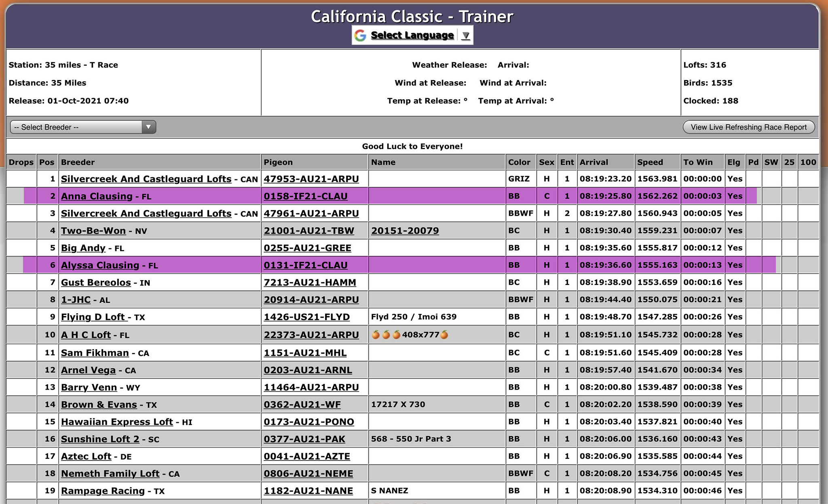Viewport: 828px width, 504px height.
Task: Click orange emoji in A H C Loft name
Action: coord(376,335)
